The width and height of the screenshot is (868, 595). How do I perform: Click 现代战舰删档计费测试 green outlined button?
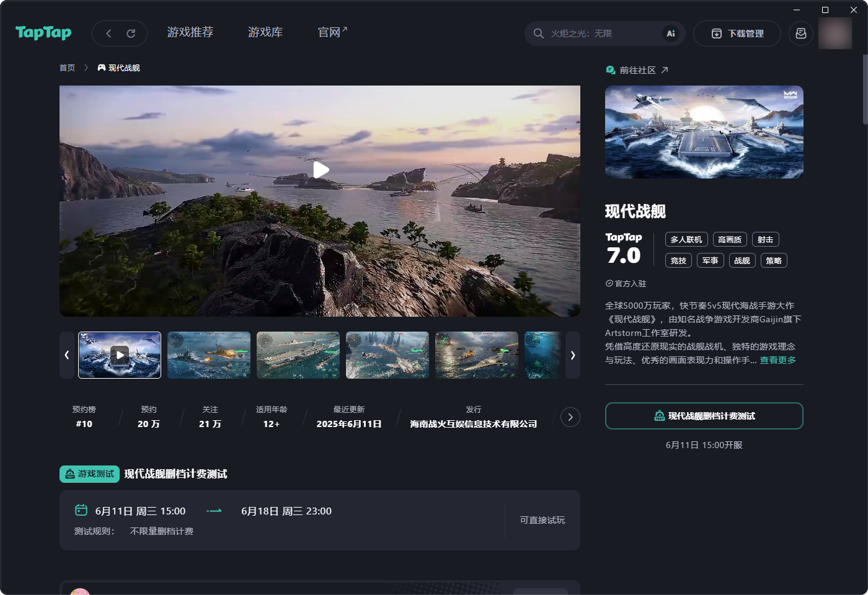click(x=704, y=416)
